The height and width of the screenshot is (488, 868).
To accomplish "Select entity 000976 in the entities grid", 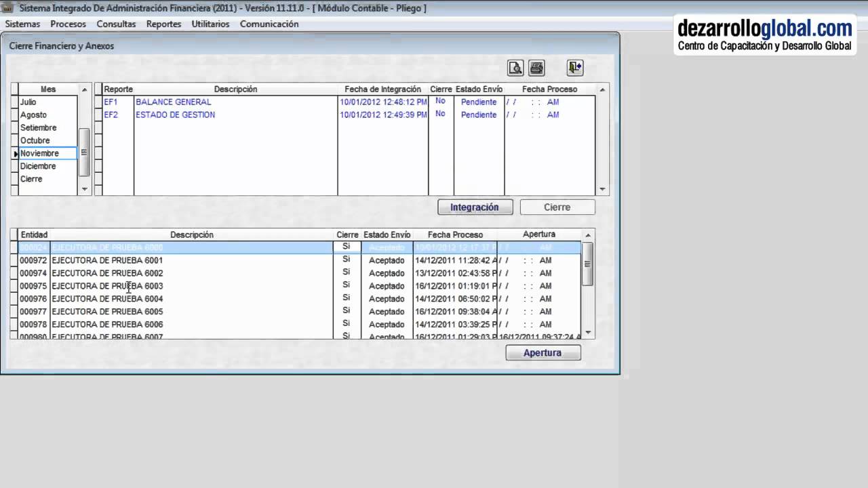I will (33, 299).
